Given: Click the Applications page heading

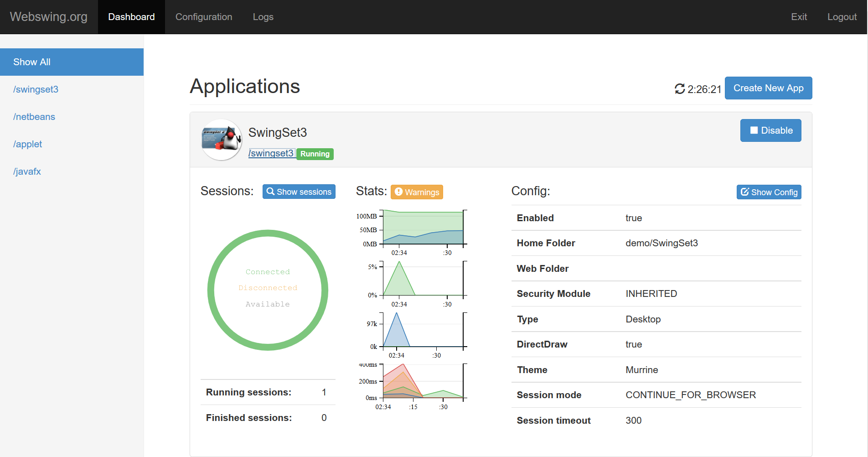Looking at the screenshot, I should coord(245,86).
